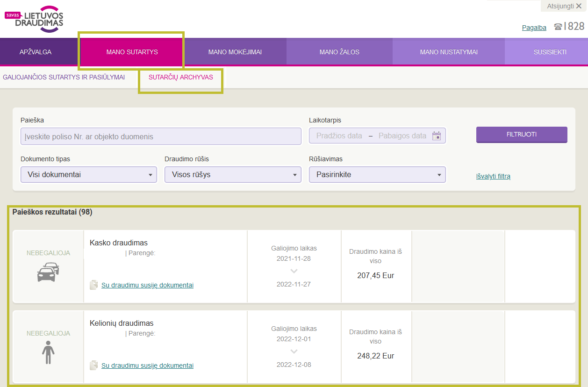The width and height of the screenshot is (588, 387).
Task: Click the 2022-11-27 end date
Action: pos(294,284)
